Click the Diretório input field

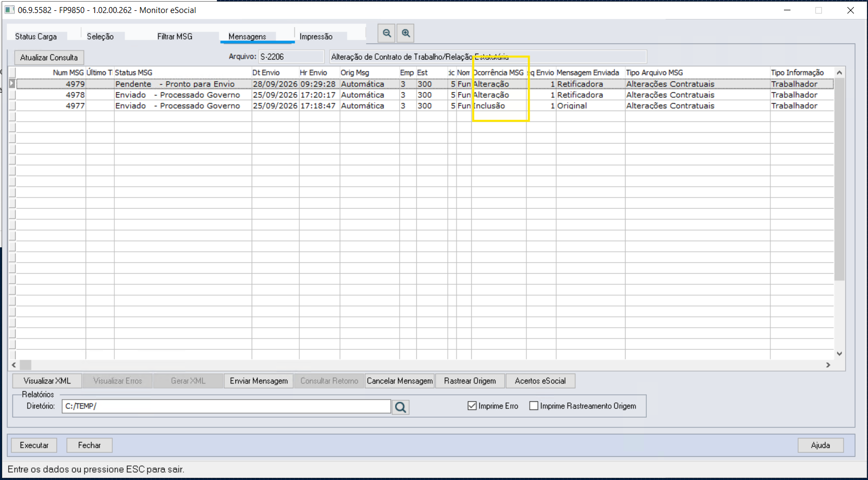point(226,406)
